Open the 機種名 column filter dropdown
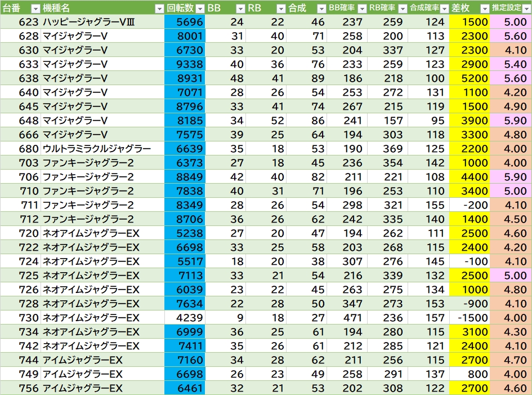Screen dimensions: 532x395 pyautogui.click(x=159, y=8)
